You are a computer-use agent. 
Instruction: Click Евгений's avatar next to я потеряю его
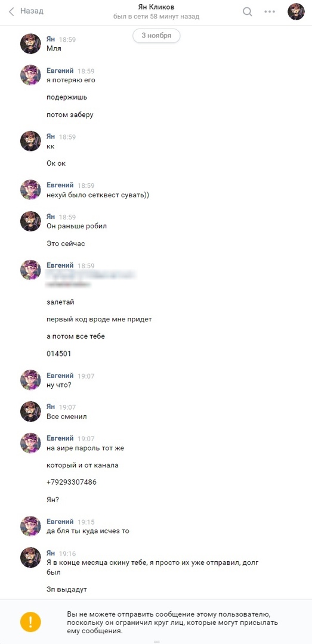30,75
